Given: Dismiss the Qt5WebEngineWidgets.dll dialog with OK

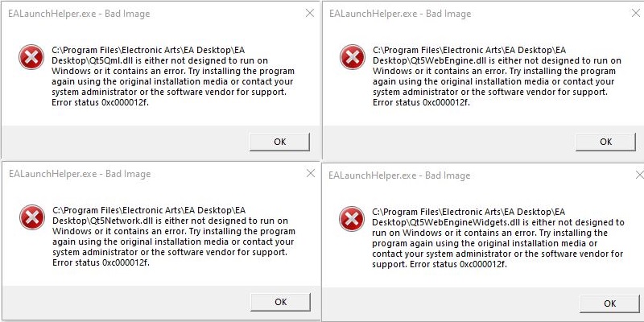Looking at the screenshot, I should click(x=609, y=303).
